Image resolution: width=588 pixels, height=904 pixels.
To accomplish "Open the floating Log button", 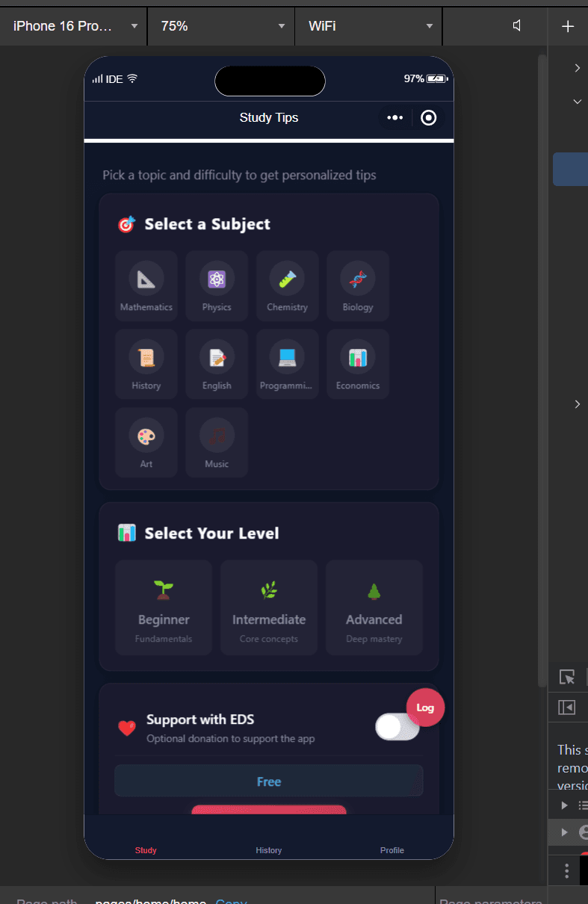I will point(425,708).
